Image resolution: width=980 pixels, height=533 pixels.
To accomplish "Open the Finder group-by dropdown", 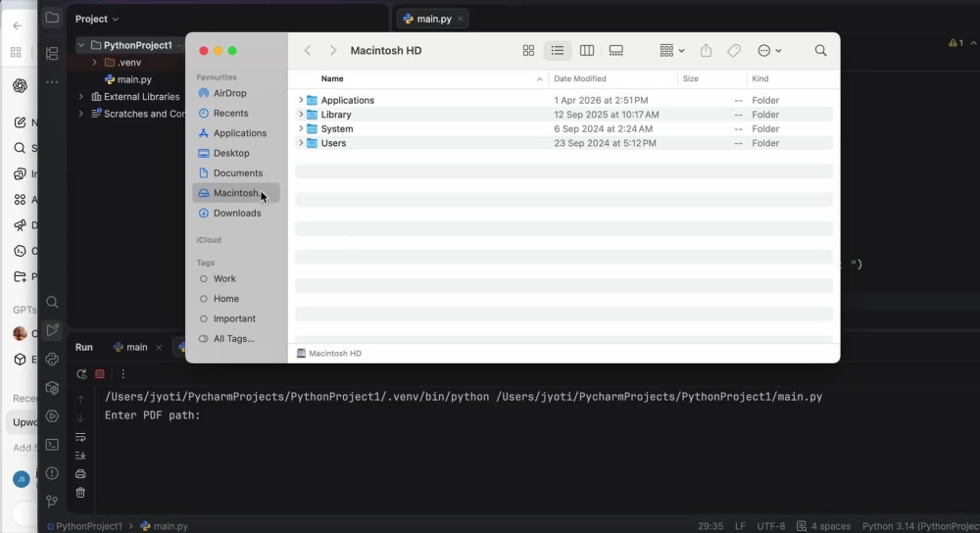I will pos(672,51).
